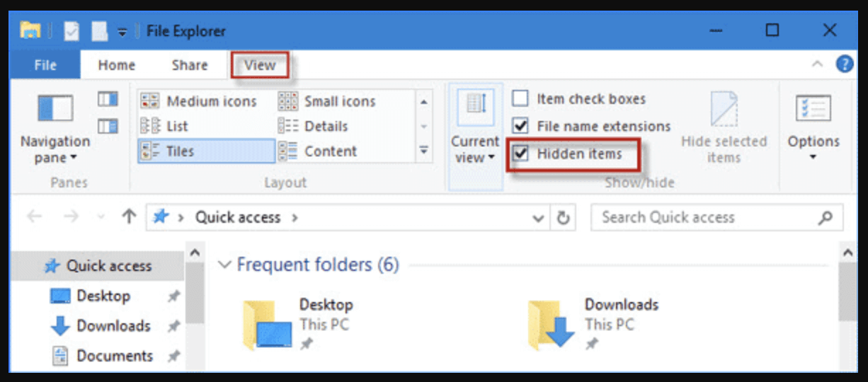The width and height of the screenshot is (868, 382).
Task: Switch to the View tab
Action: tap(259, 65)
